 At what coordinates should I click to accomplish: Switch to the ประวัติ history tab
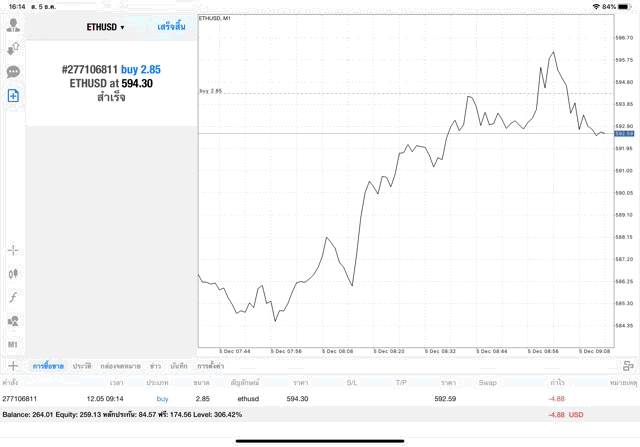[x=82, y=366]
